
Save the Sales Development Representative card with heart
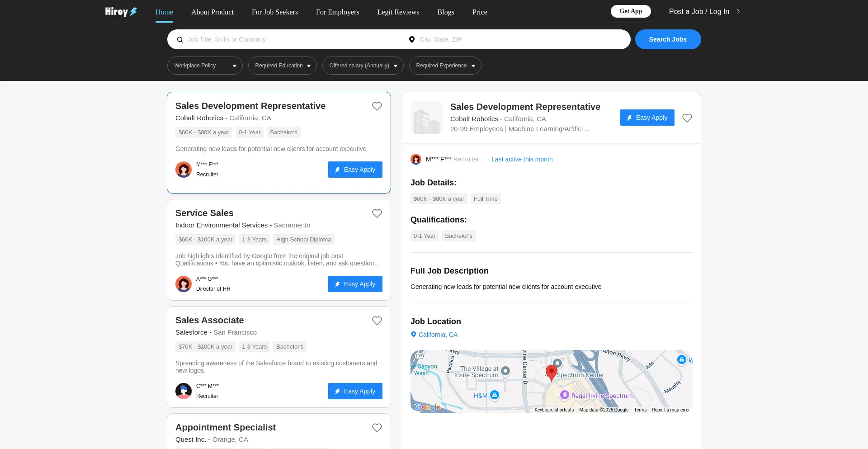click(x=377, y=106)
